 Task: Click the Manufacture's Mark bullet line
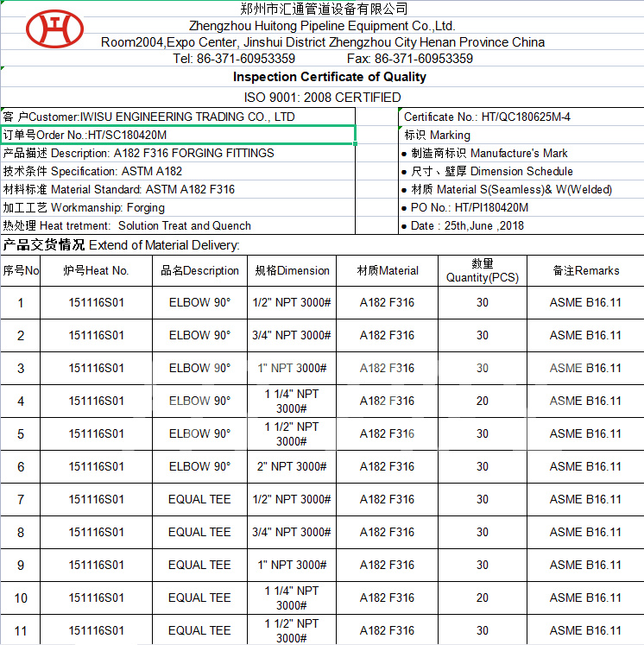[x=521, y=153]
